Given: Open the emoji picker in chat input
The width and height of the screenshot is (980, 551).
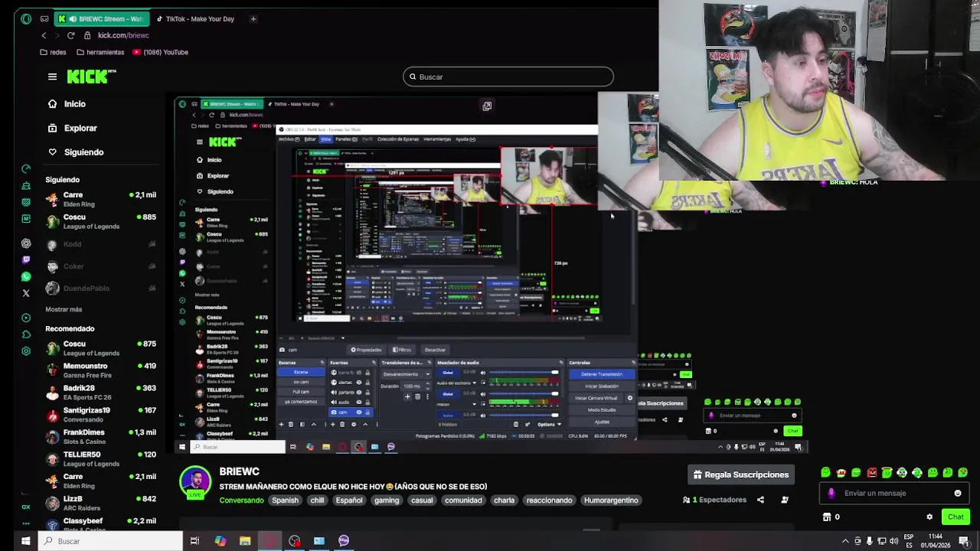Looking at the screenshot, I should tap(957, 493).
